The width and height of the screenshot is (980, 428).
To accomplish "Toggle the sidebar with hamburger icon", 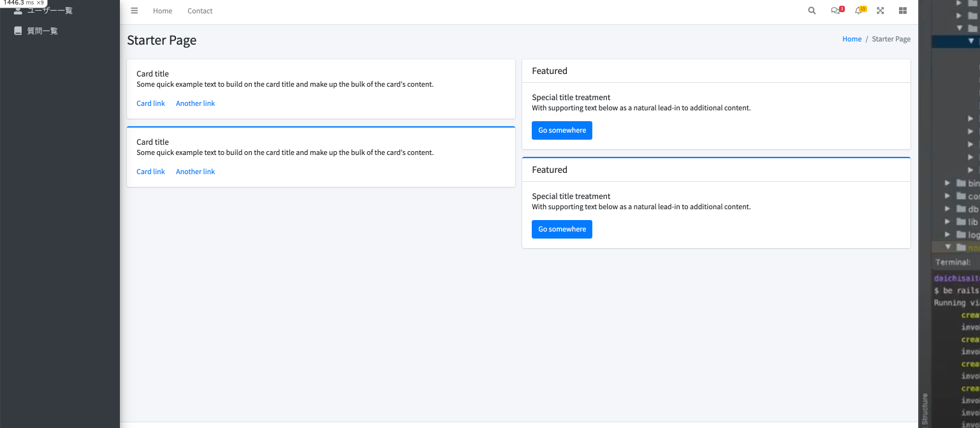I will click(x=135, y=11).
